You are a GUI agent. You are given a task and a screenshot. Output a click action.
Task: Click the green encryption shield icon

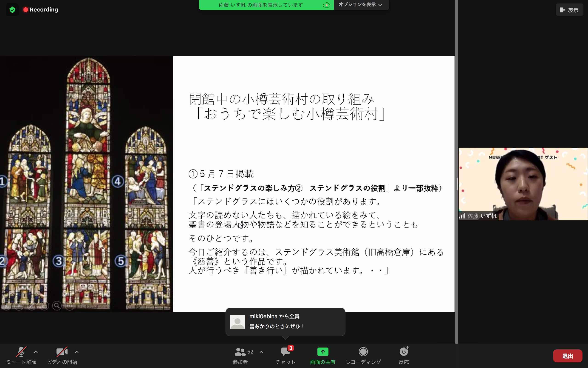tap(12, 10)
